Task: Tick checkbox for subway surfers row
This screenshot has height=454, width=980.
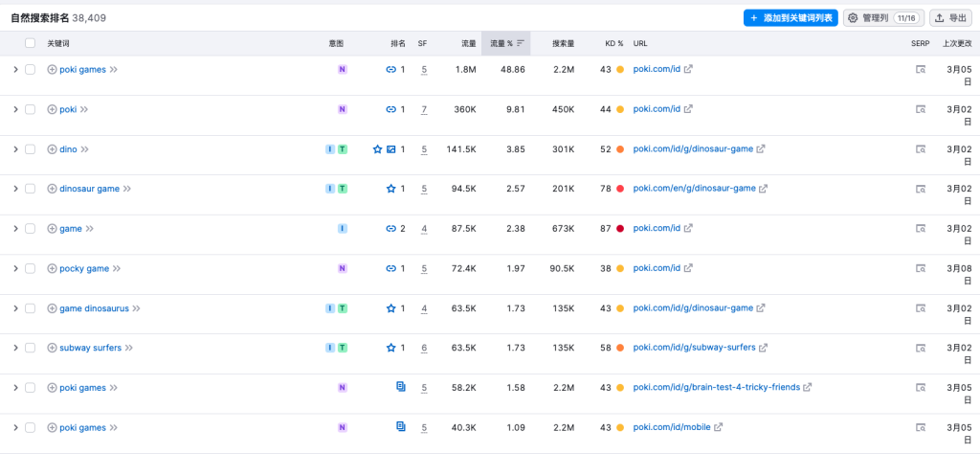Action: click(30, 348)
